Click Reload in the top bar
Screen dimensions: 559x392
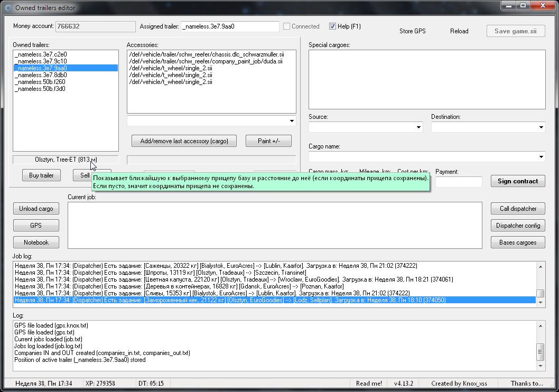tap(459, 31)
